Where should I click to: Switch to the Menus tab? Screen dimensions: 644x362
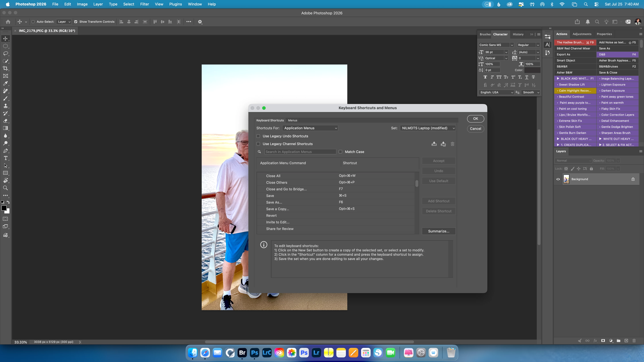293,120
